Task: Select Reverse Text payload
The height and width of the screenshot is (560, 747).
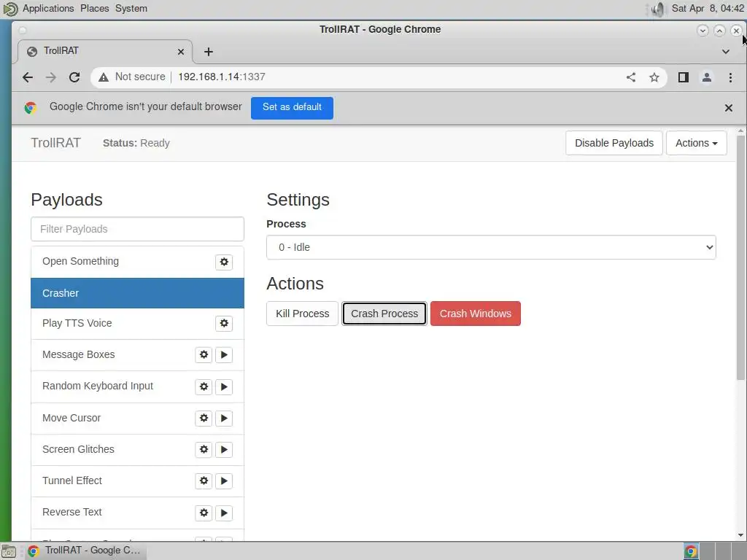Action: pyautogui.click(x=137, y=513)
